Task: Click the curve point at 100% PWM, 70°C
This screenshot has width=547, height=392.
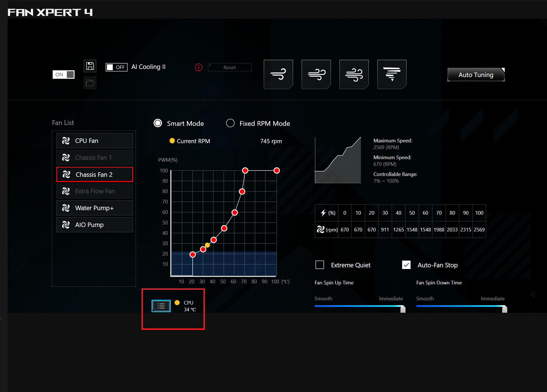Action: pos(245,170)
